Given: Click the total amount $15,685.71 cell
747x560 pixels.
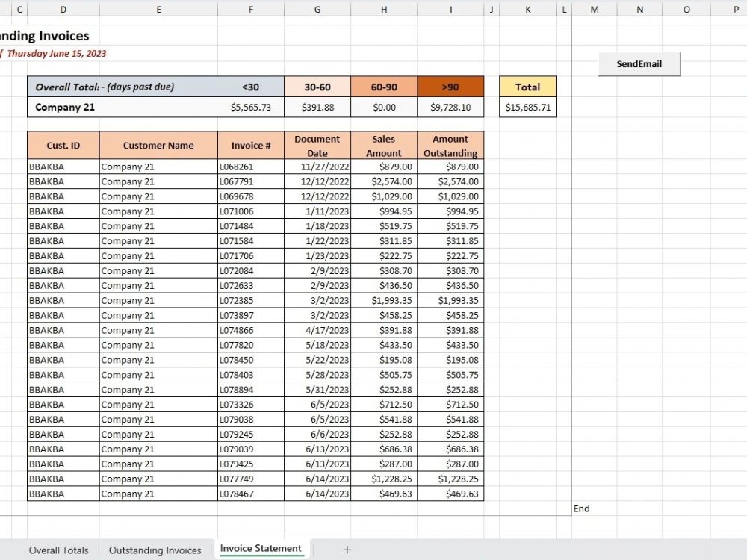Looking at the screenshot, I should (528, 107).
